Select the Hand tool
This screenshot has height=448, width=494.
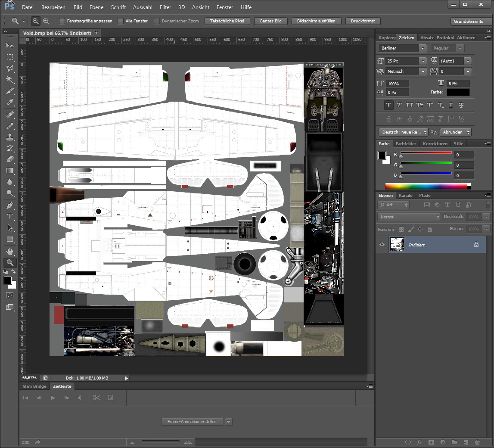click(x=10, y=251)
